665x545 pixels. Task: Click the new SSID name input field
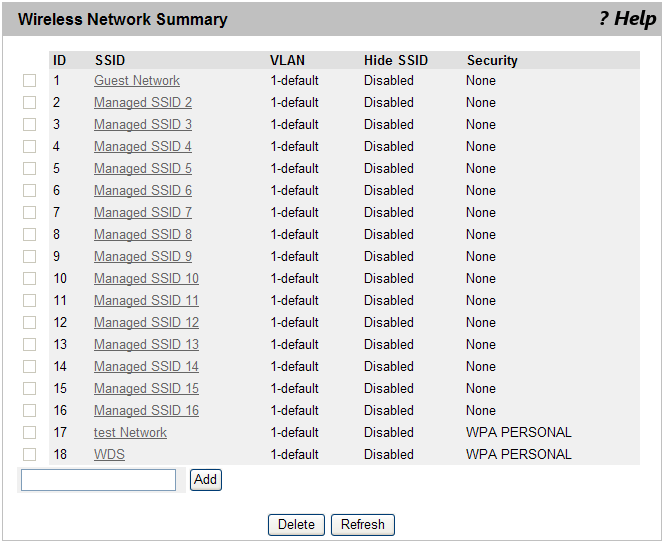98,480
